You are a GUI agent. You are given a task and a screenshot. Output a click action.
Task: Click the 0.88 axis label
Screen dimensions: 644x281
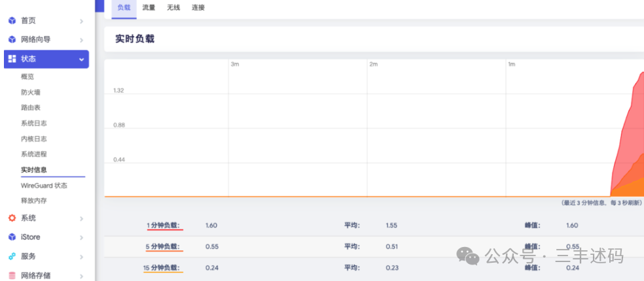[118, 125]
